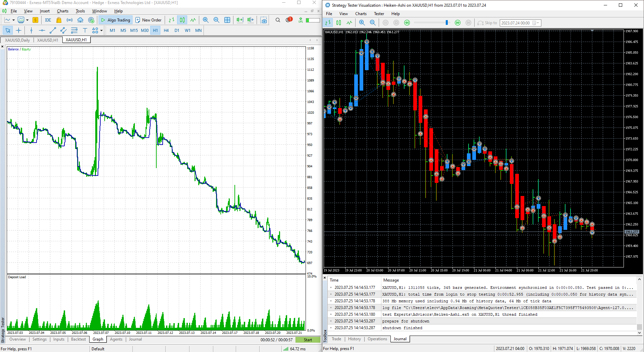Open the Trade tab in Toolbox

336,339
